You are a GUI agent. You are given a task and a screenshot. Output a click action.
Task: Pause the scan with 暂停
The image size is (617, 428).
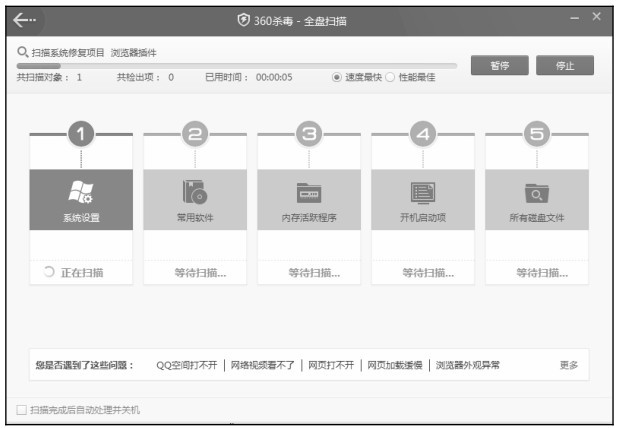500,65
